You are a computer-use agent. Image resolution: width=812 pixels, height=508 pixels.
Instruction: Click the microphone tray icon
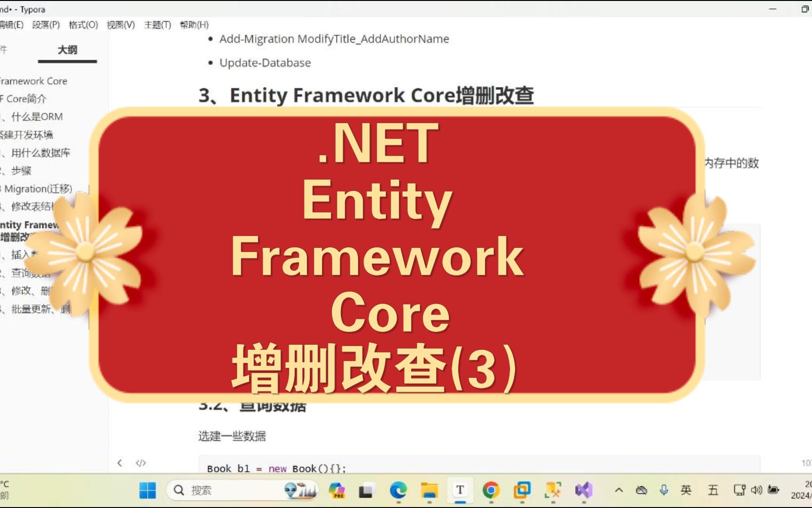pos(664,490)
